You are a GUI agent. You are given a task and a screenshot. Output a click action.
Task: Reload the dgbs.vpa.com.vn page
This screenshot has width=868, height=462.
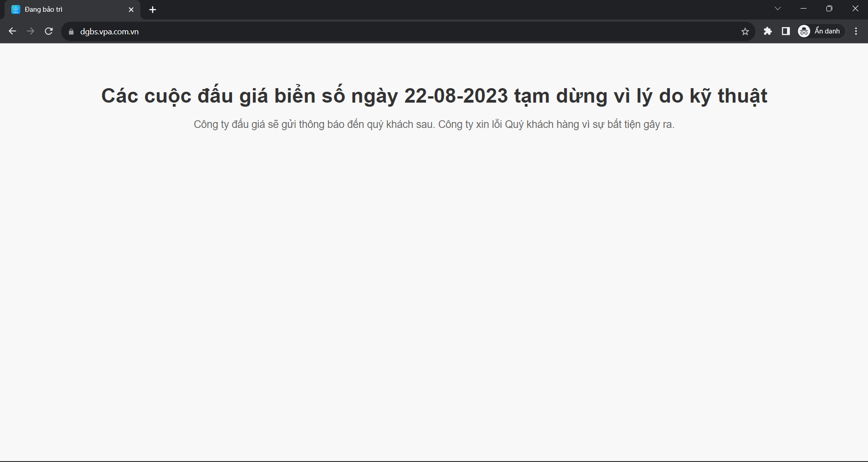click(49, 31)
